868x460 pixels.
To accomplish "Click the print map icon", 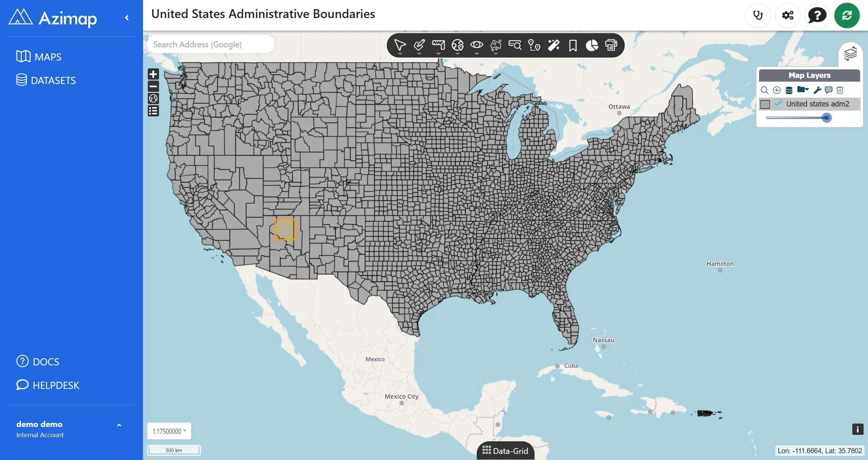I will pos(611,45).
